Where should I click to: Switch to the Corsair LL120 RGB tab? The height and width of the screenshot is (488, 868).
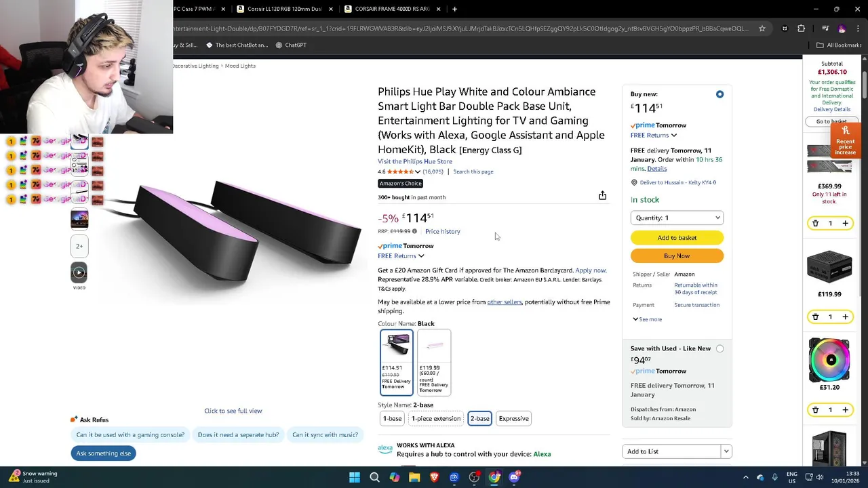click(285, 9)
